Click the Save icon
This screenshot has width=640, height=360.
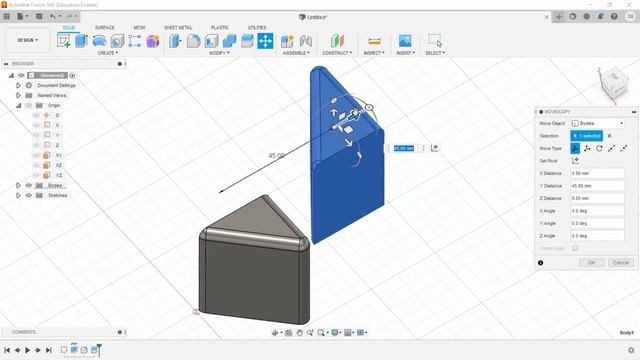39,16
